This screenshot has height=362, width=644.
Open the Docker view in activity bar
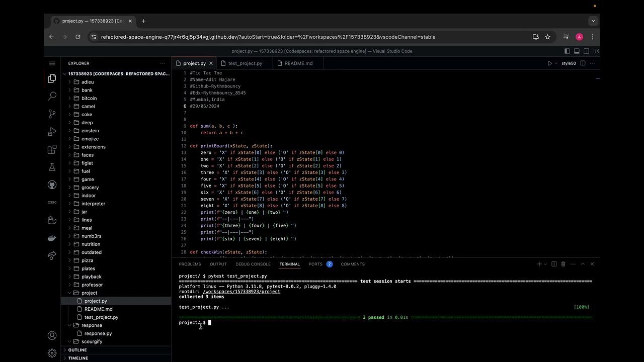[x=52, y=238]
